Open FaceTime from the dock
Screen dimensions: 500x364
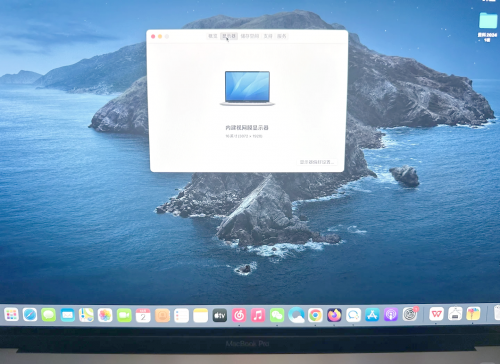(x=124, y=315)
